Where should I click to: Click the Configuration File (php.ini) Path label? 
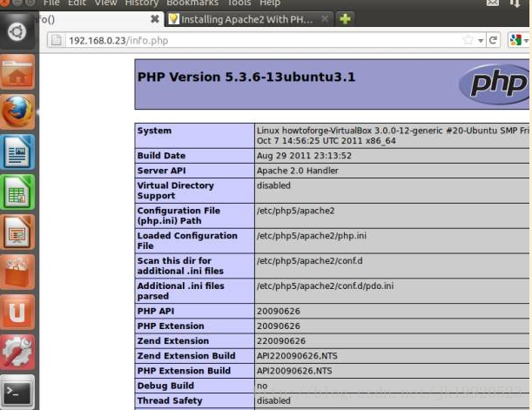[178, 216]
